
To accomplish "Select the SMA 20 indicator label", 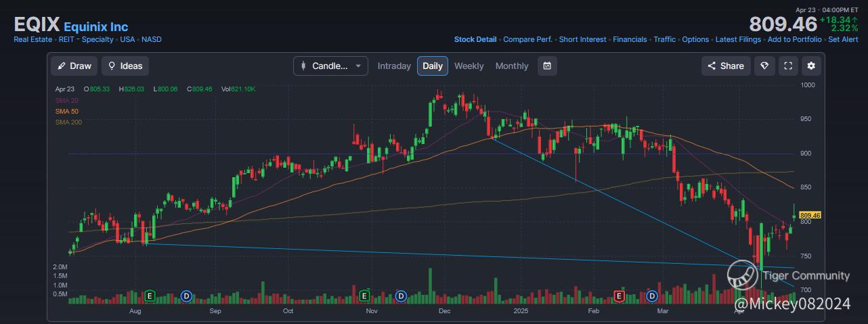I will coord(66,100).
